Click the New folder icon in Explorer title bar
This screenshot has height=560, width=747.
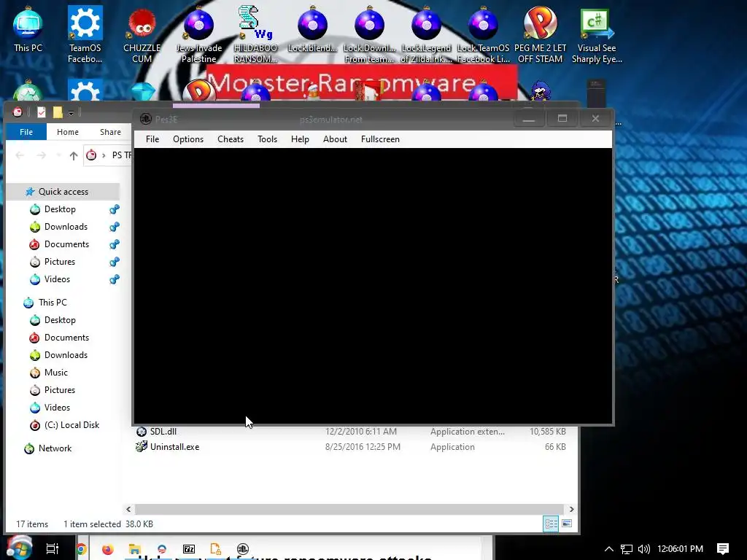tap(58, 112)
